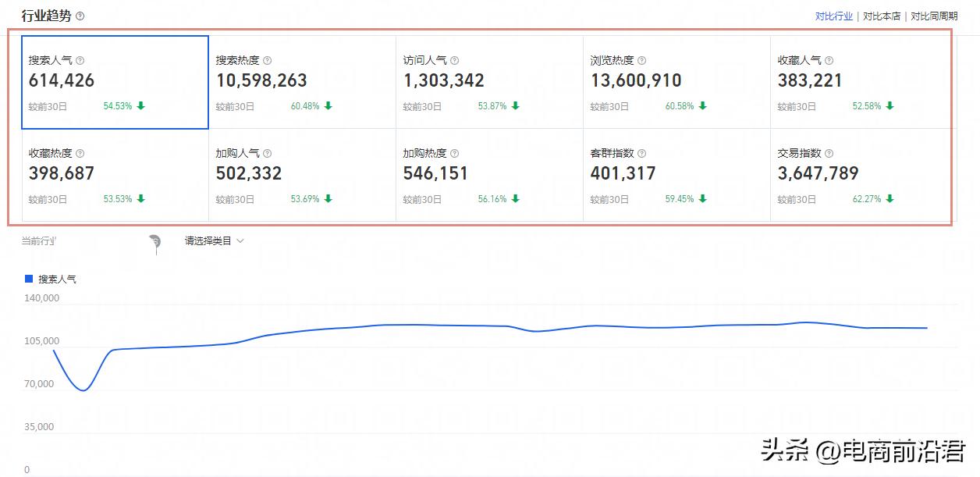Image resolution: width=980 pixels, height=477 pixels.
Task: Select 对比行业 comparison option
Action: tap(834, 16)
